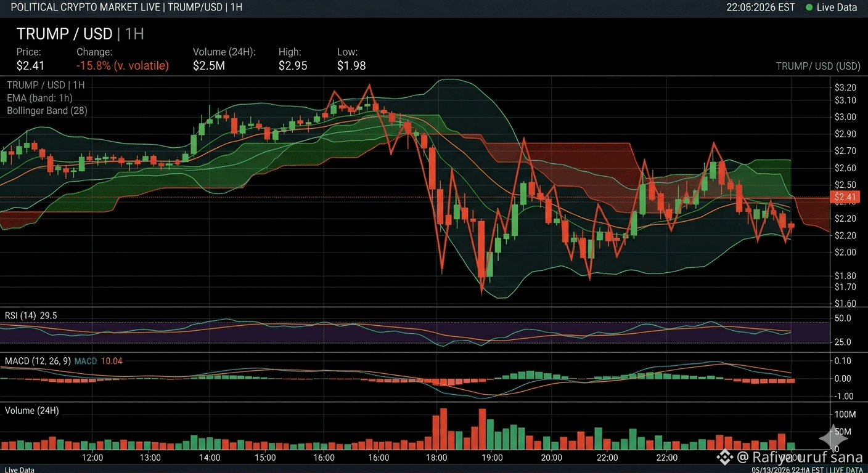Click the "1H" timeframe beside the pair title
This screenshot has width=868, height=473.
[134, 33]
